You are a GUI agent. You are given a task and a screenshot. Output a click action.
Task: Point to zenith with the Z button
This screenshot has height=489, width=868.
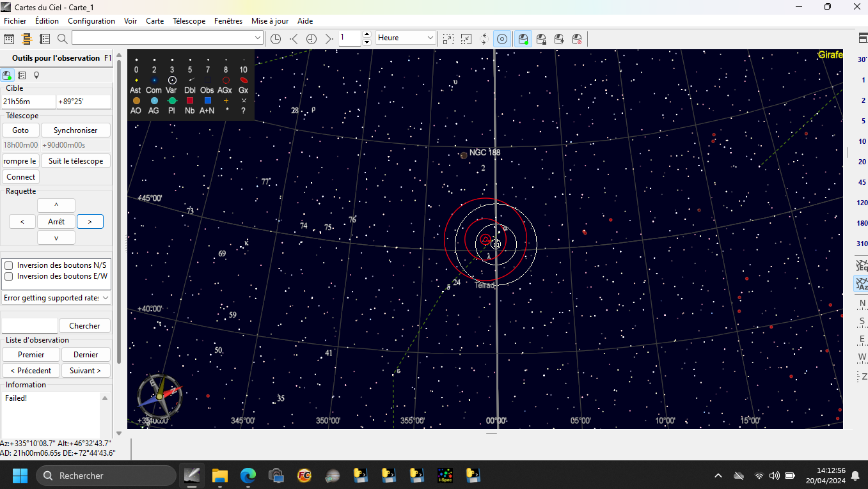pos(862,376)
